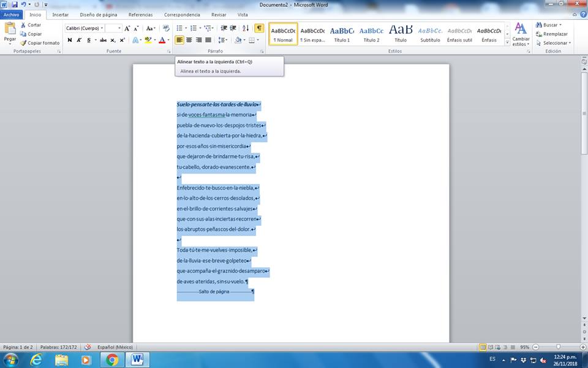Viewport: 588px width, 368px height.
Task: Click the Copiar formato paintbrush icon
Action: (x=23, y=43)
